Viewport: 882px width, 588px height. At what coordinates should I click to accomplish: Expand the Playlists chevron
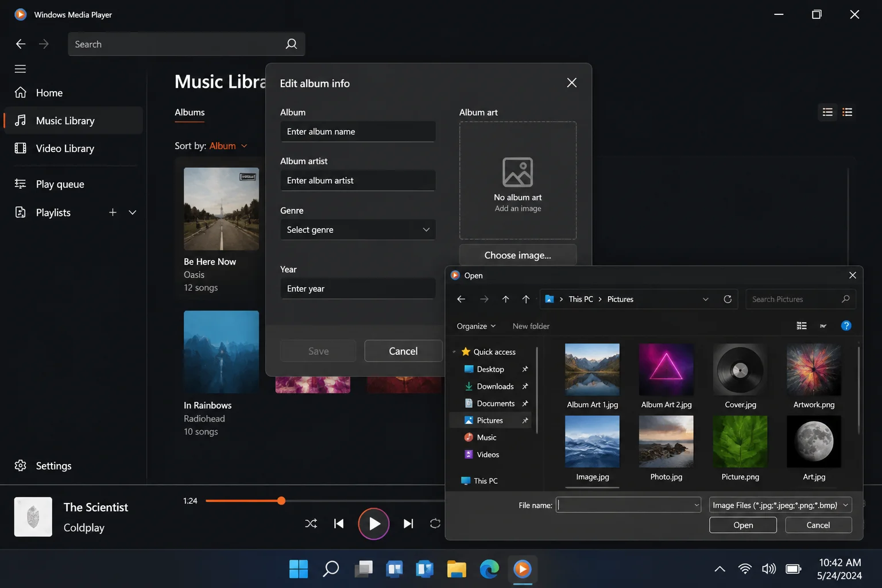coord(133,212)
